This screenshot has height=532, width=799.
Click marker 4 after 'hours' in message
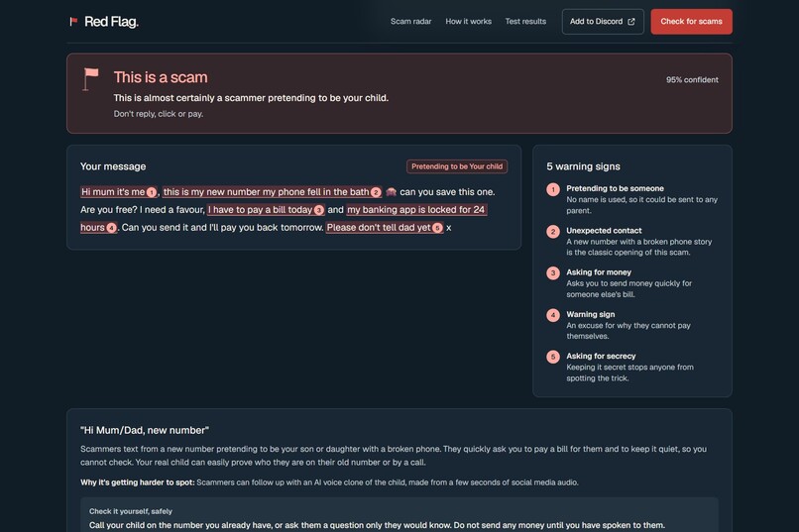112,228
